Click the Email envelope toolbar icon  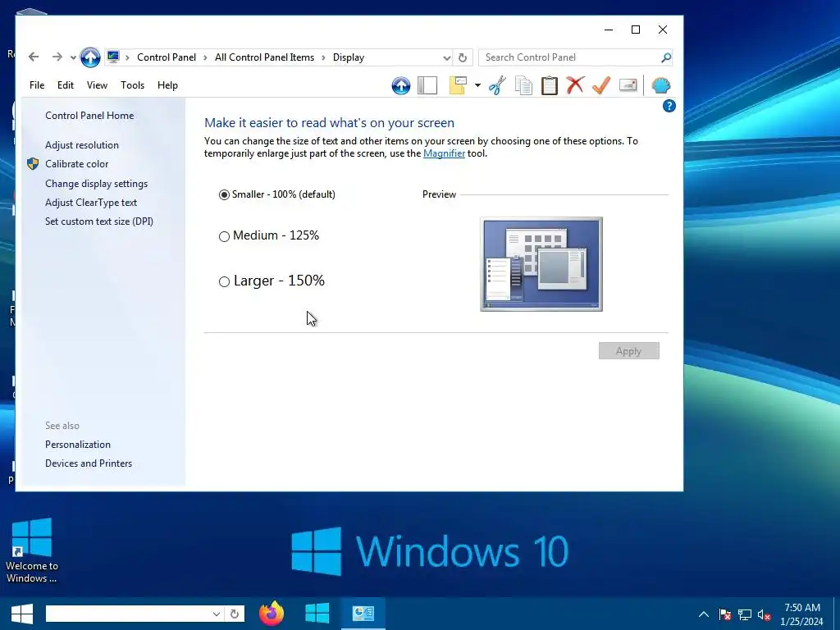coord(628,85)
